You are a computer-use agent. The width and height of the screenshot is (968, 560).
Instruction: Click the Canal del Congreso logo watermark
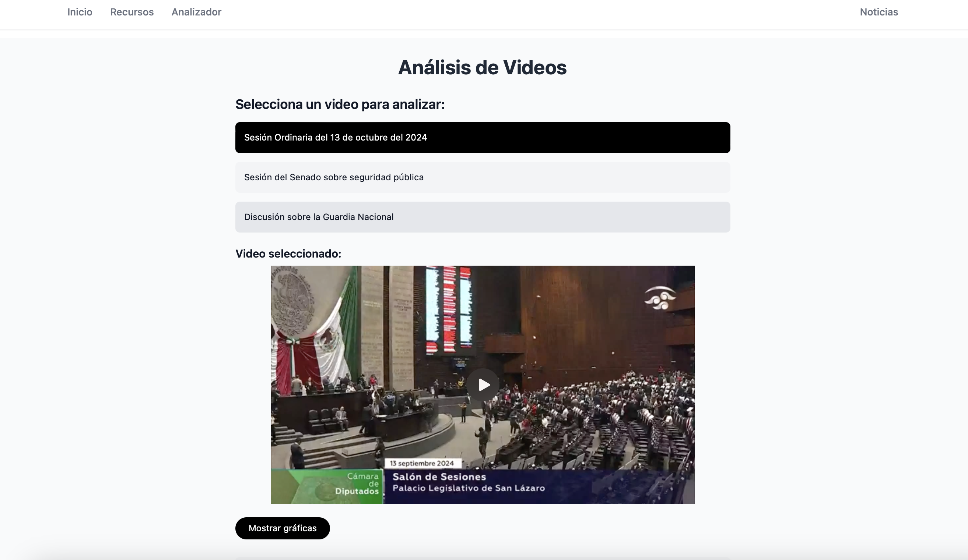[660, 298]
